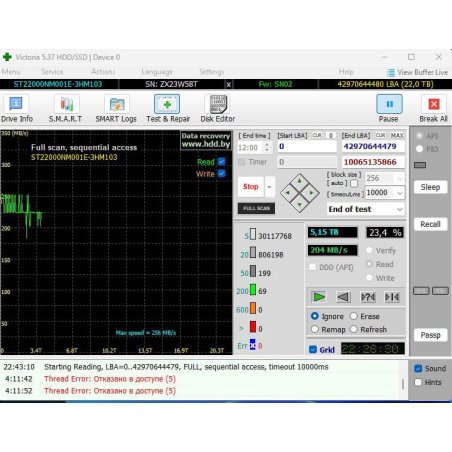
Task: Open the Drive Info panel
Action: pyautogui.click(x=17, y=109)
